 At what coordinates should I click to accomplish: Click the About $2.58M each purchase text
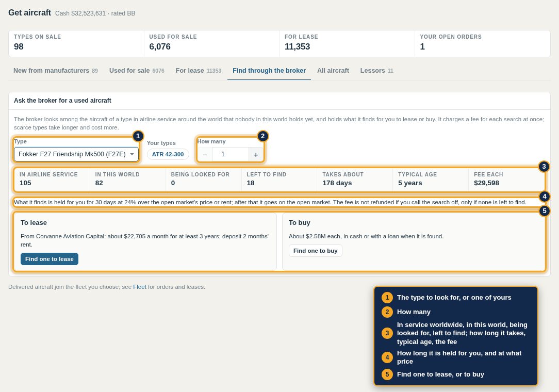366,236
